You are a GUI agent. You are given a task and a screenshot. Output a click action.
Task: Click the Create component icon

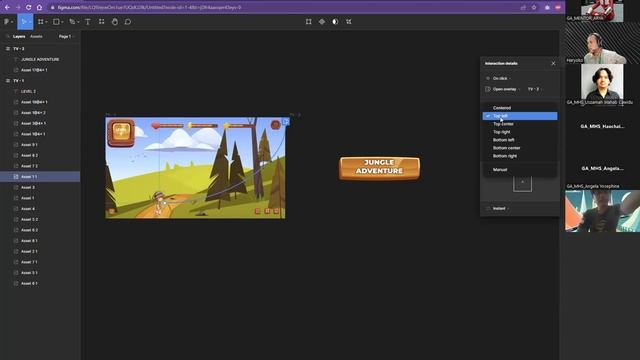pos(322,22)
